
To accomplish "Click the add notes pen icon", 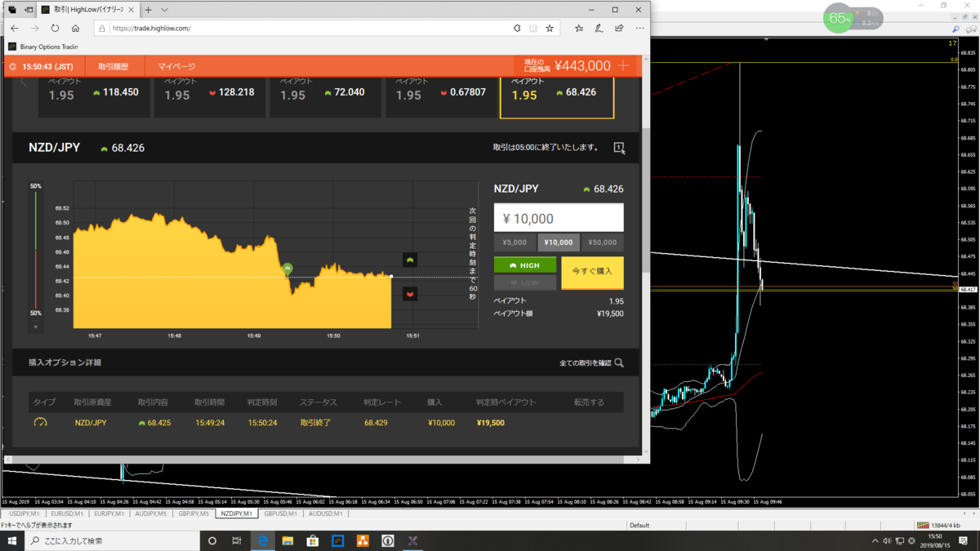I will point(599,28).
